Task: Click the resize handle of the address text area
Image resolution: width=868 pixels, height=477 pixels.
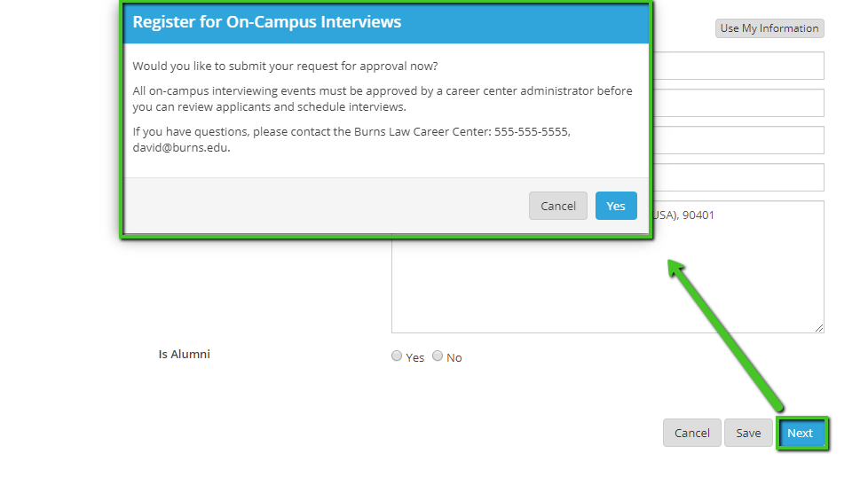Action: pyautogui.click(x=819, y=328)
